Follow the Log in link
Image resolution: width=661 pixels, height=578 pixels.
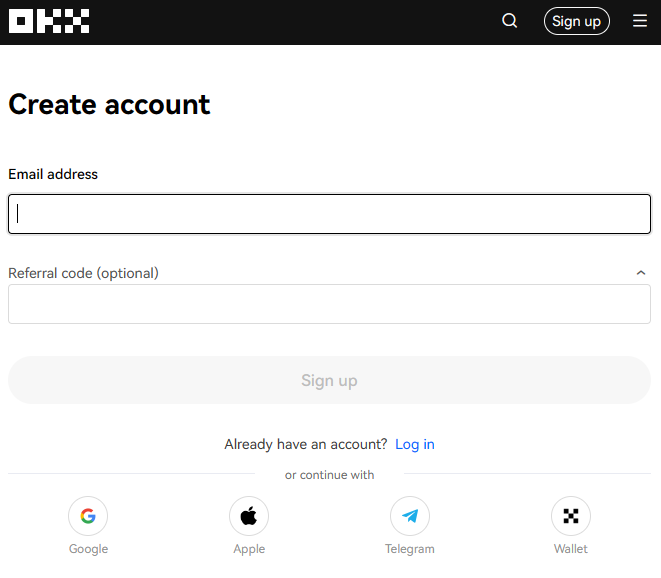415,444
